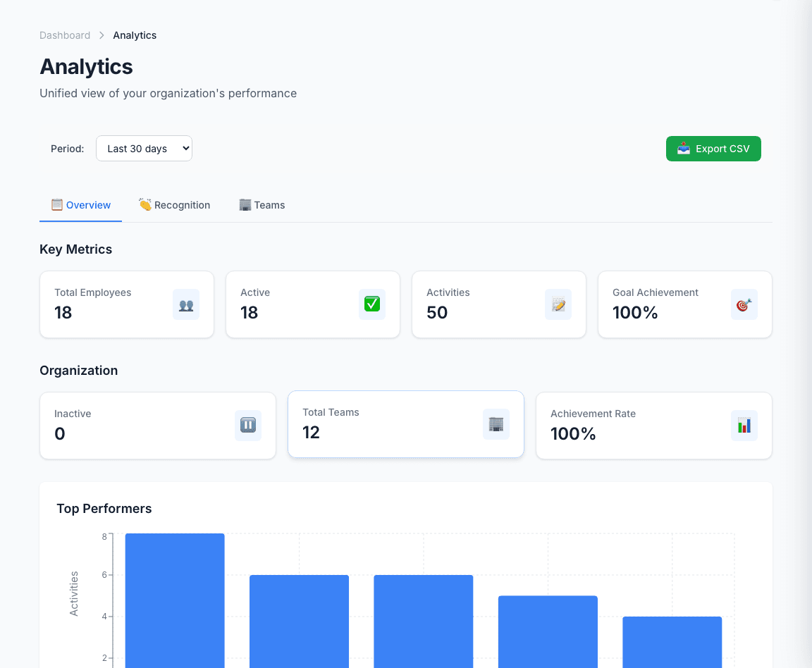The image size is (812, 668).
Task: Click the first tallest bar in Top Performers
Action: (175, 600)
